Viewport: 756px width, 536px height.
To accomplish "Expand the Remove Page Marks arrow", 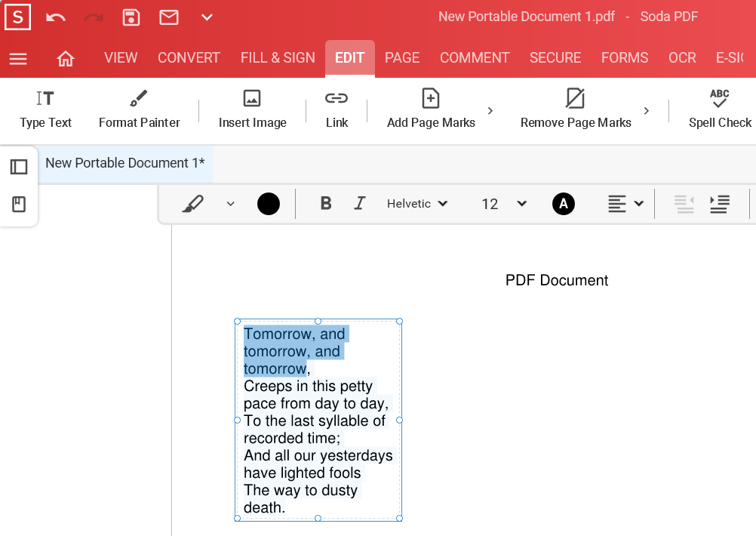I will click(647, 111).
